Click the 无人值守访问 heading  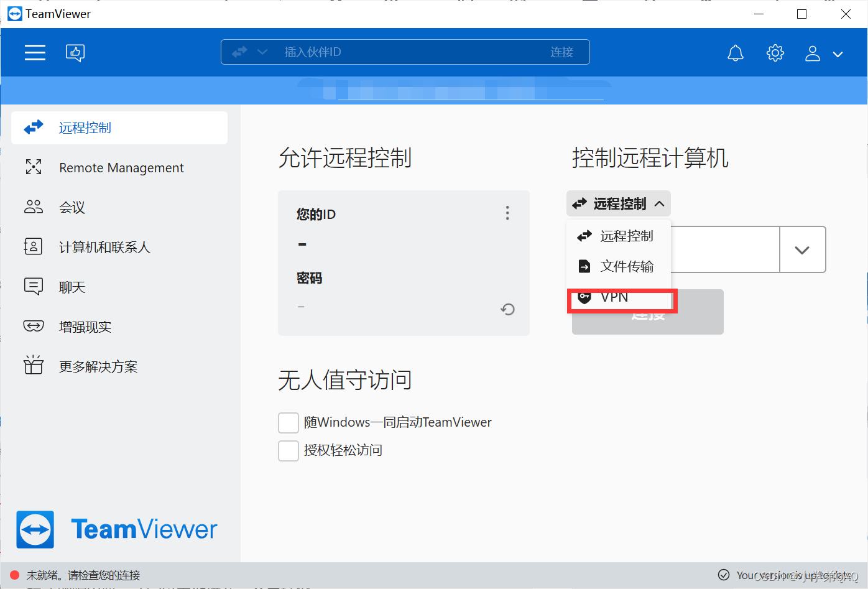coord(345,379)
